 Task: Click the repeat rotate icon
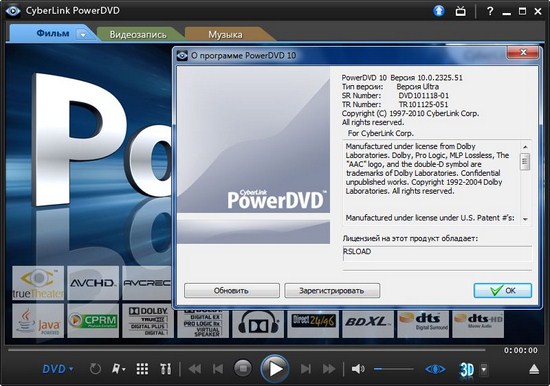point(95,369)
